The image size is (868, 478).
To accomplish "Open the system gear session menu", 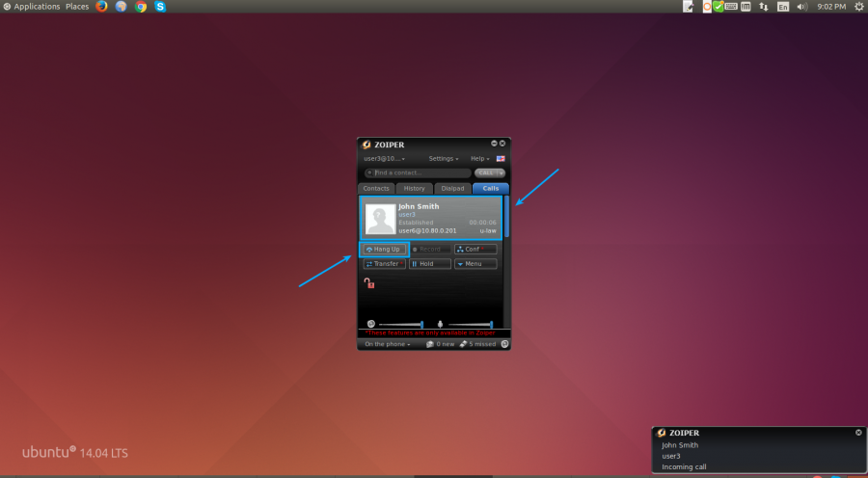I will 858,7.
